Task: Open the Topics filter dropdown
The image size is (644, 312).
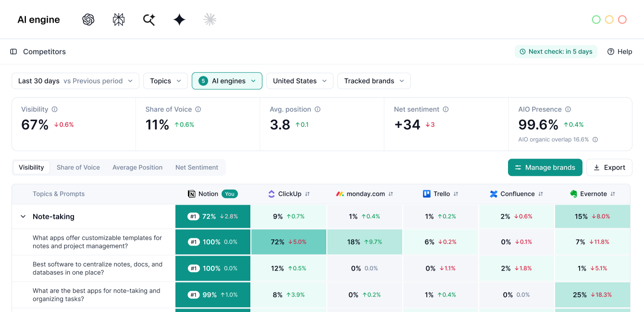Action: (x=165, y=81)
